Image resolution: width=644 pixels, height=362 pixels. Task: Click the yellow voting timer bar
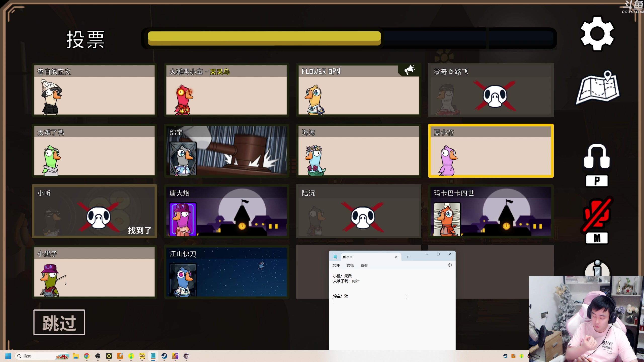coord(264,38)
